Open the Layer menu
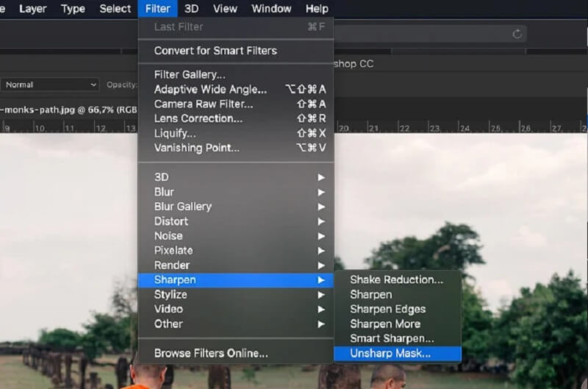 [x=32, y=9]
